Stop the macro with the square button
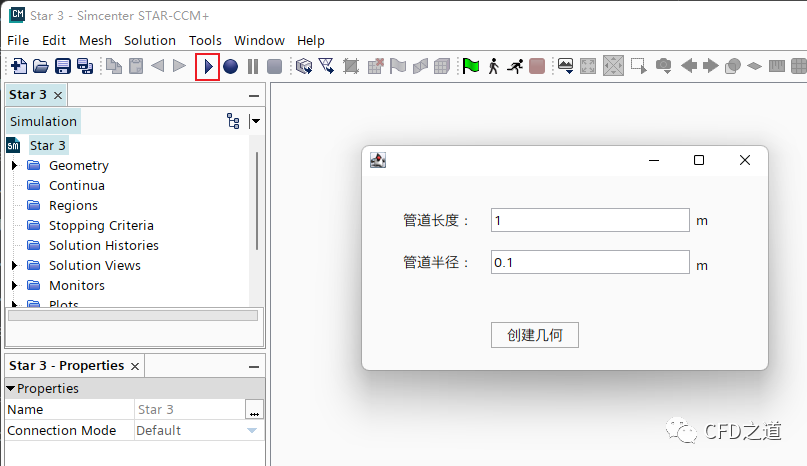The image size is (807, 466). pyautogui.click(x=275, y=66)
